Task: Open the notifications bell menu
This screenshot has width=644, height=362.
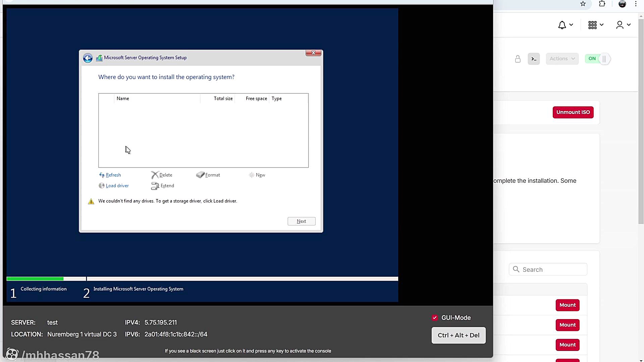Action: click(566, 25)
